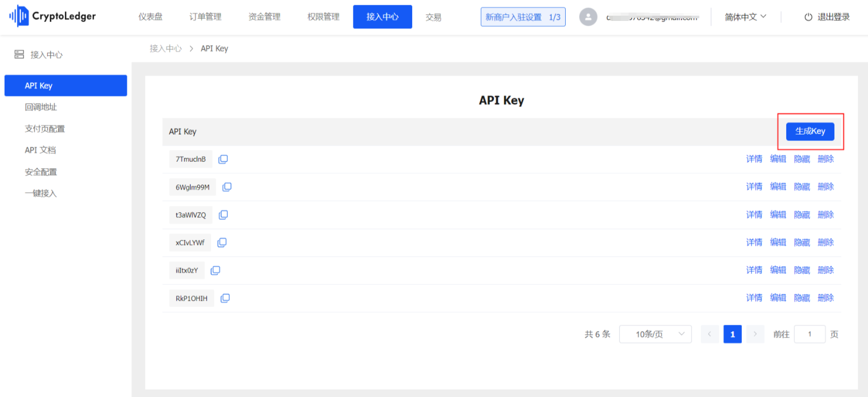This screenshot has height=397, width=868.
Task: Open the 简体中文 language dropdown
Action: pyautogui.click(x=745, y=17)
